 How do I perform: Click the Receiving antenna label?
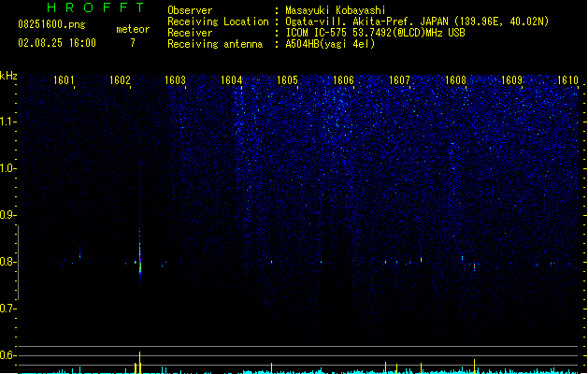pos(215,44)
